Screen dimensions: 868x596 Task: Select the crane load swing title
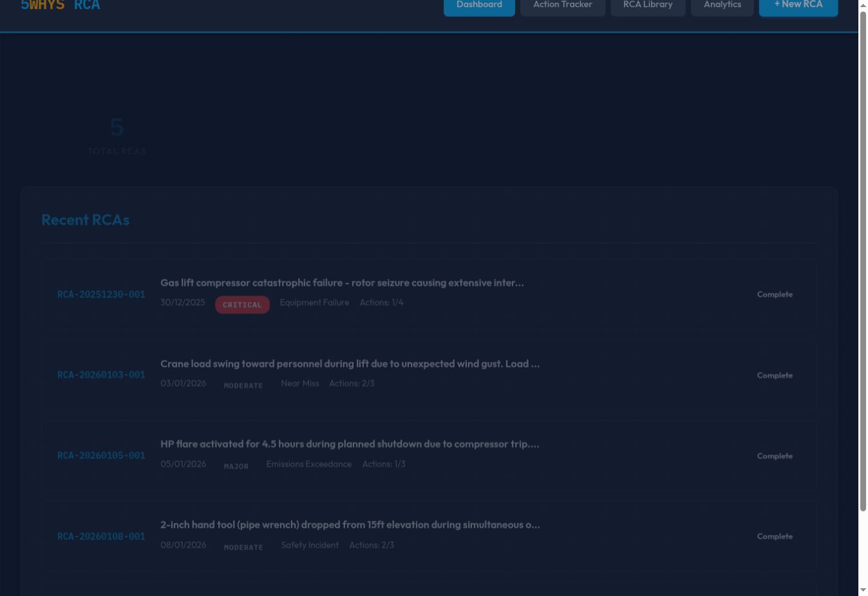click(x=350, y=364)
